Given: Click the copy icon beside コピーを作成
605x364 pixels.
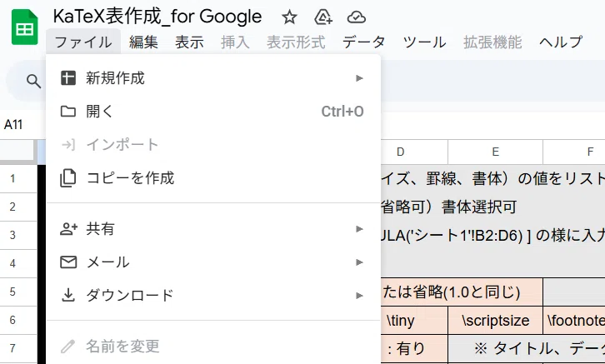Looking at the screenshot, I should pos(68,178).
